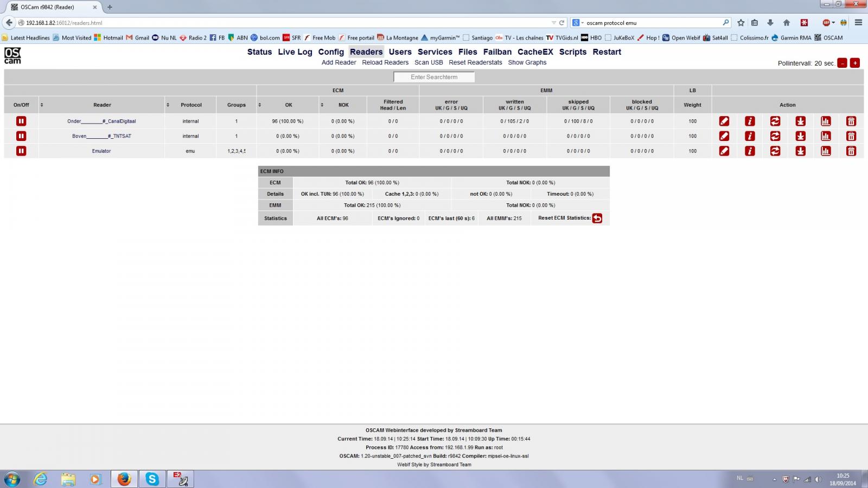This screenshot has width=868, height=488.
Task: Toggle the Onder CanalDigitaal reader on/off
Action: click(21, 121)
